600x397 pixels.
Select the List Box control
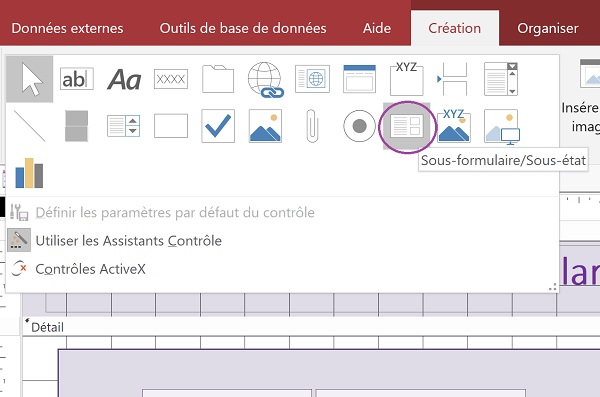pyautogui.click(x=124, y=126)
